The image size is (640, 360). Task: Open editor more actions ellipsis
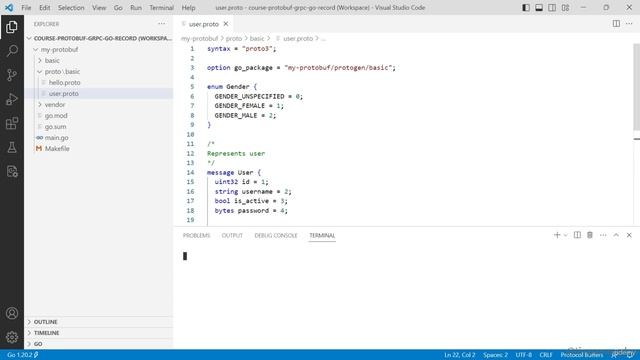629,24
